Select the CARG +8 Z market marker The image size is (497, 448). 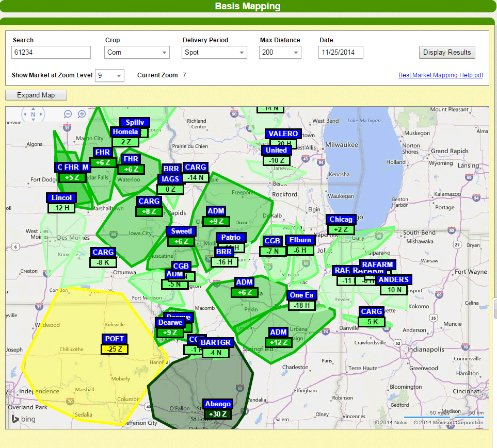(x=149, y=206)
